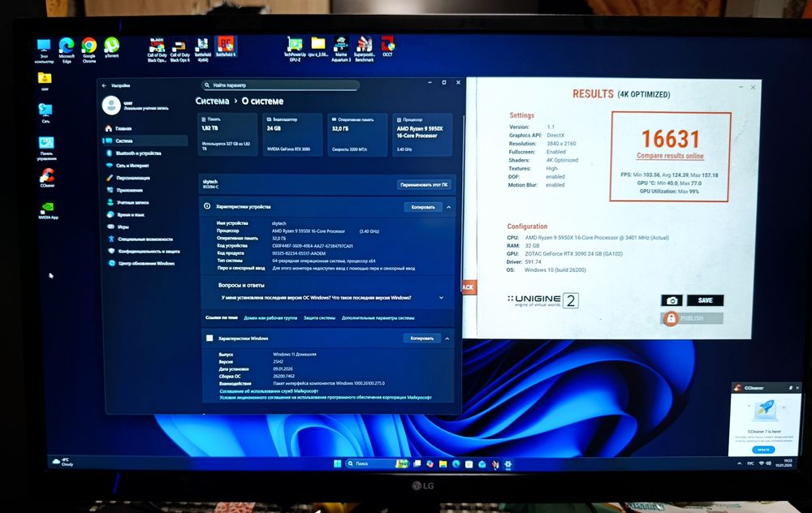This screenshot has height=513, width=812.
Task: Open the uTorrent desktop icon
Action: 111,48
